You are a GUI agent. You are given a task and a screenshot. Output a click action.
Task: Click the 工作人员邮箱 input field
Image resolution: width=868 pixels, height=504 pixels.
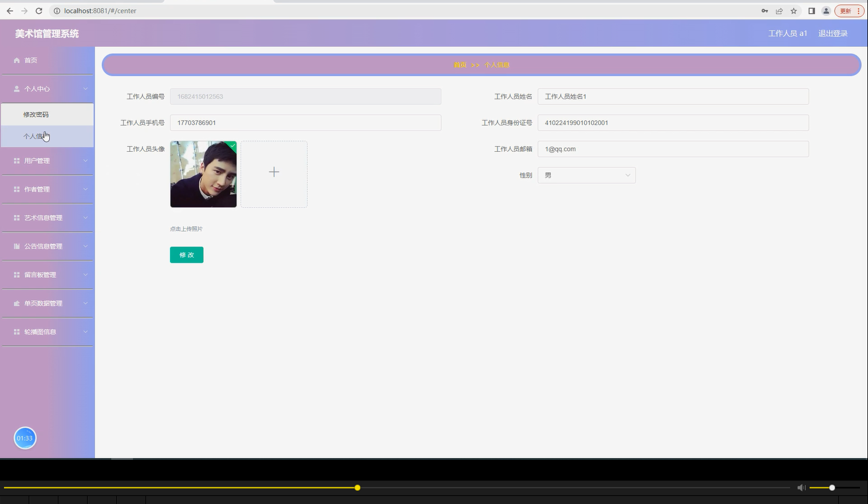[673, 149]
